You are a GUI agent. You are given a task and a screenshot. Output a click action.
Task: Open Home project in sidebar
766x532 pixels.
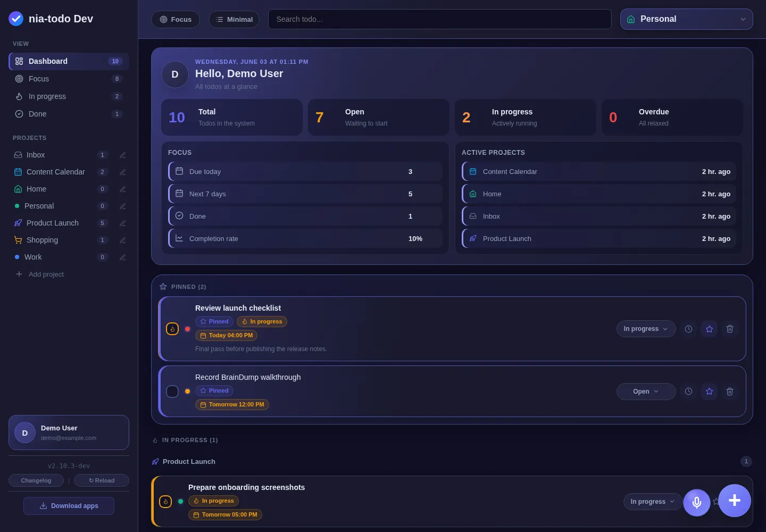pos(61,189)
